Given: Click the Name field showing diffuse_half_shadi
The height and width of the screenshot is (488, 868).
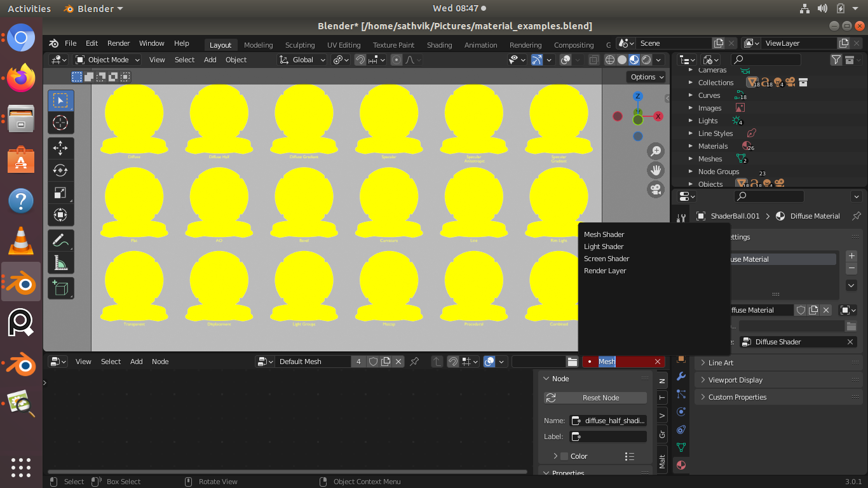Looking at the screenshot, I should pyautogui.click(x=608, y=420).
